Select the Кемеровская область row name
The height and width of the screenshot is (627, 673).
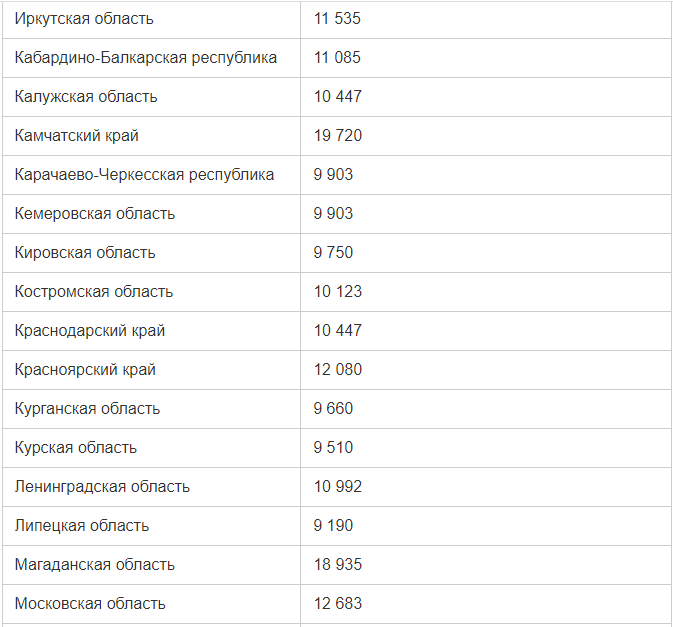tap(95, 214)
